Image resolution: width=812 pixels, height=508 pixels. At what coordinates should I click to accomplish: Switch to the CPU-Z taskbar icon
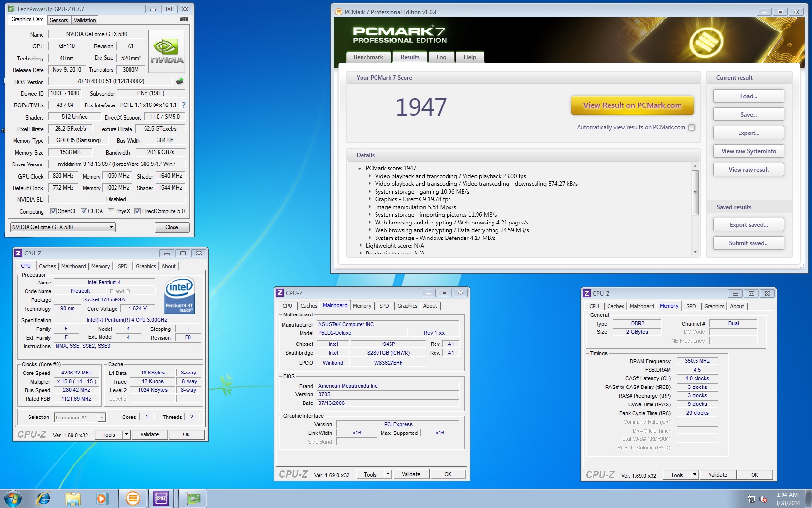click(x=161, y=498)
